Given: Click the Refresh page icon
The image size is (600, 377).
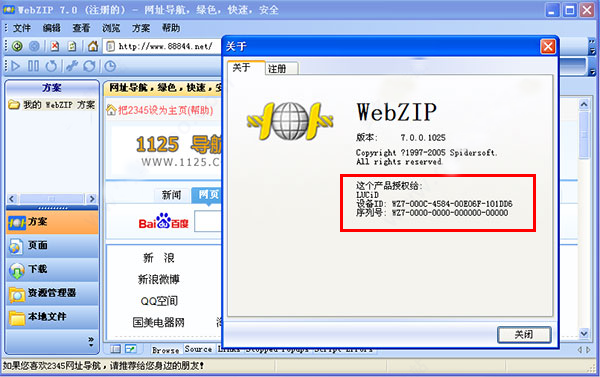Looking at the screenshot, I should pyautogui.click(x=72, y=46).
